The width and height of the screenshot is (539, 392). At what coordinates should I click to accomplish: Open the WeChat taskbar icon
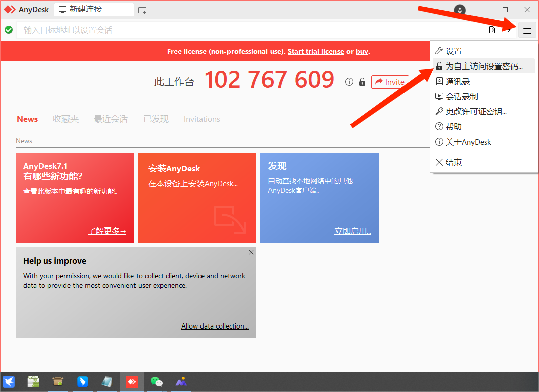pyautogui.click(x=156, y=382)
